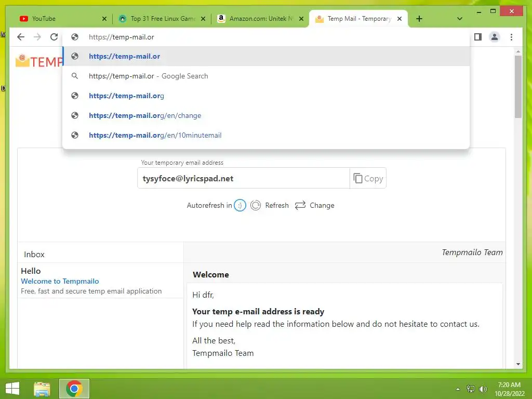Choose the Google Search suggestion for temp-mail.or
This screenshot has height=399, width=532.
(x=266, y=76)
